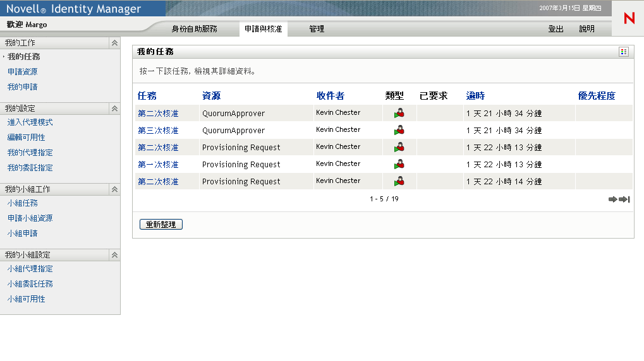
Task: Click 進入代理模式 link
Action: coord(30,122)
